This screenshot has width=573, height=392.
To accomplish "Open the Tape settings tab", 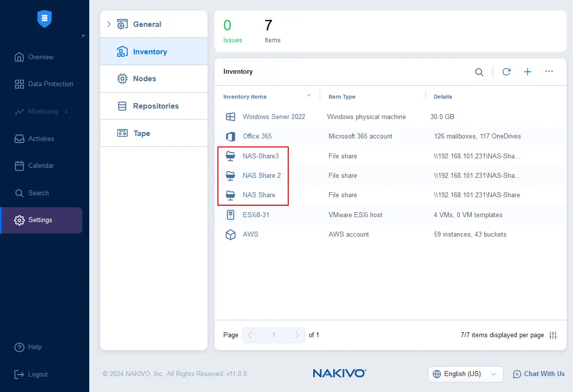I will [154, 133].
